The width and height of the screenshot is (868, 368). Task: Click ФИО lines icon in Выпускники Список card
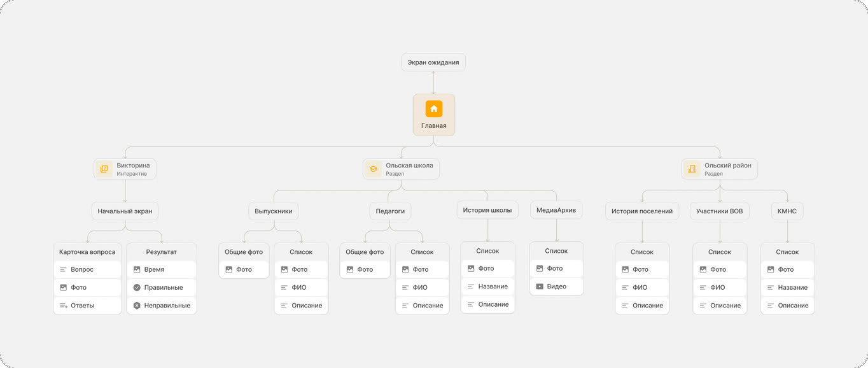284,287
